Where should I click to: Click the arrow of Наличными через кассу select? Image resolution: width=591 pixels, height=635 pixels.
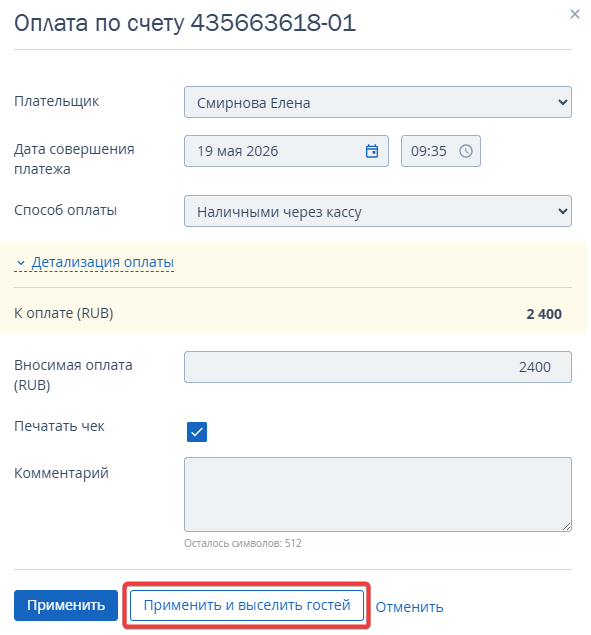[562, 211]
